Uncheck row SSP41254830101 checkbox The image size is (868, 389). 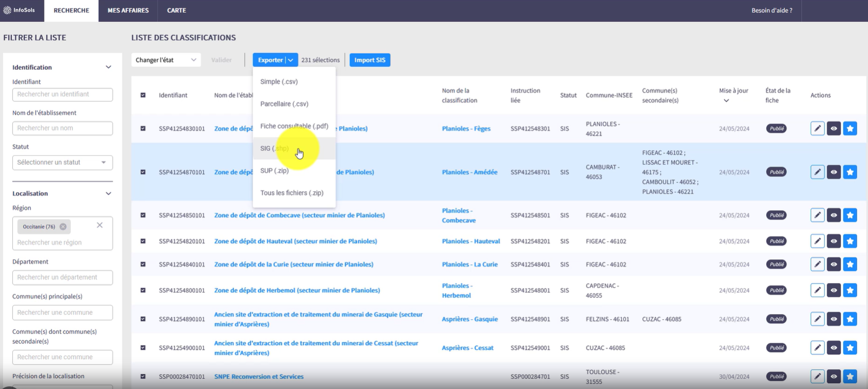pos(143,128)
